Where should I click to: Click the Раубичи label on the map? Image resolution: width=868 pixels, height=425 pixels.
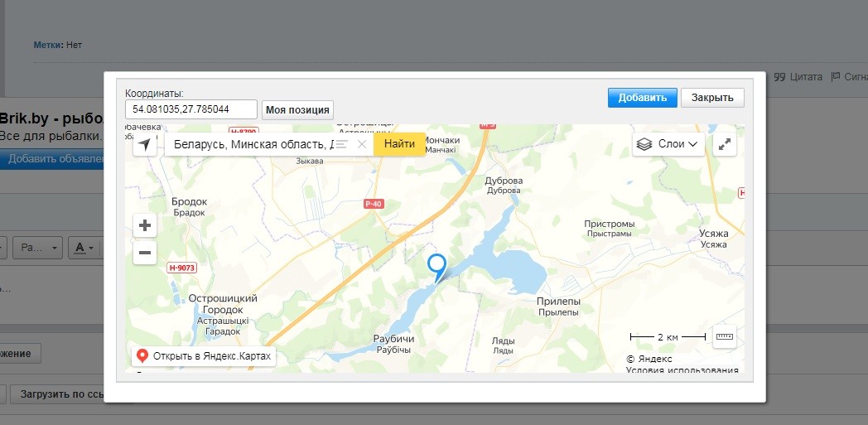tap(393, 339)
